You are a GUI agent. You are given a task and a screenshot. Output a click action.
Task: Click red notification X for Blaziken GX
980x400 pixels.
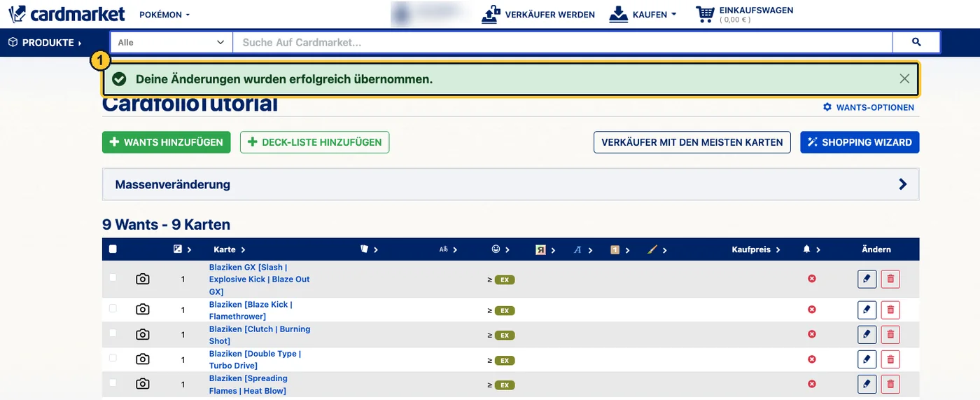click(812, 279)
